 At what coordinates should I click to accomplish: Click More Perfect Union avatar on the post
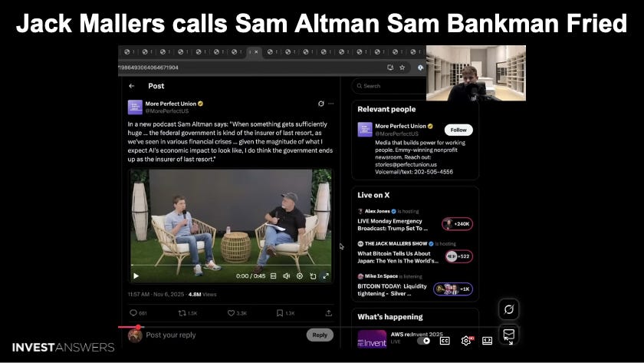point(135,107)
